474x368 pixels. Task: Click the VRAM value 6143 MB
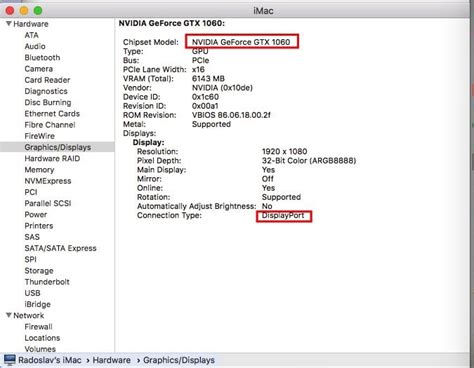[208, 78]
